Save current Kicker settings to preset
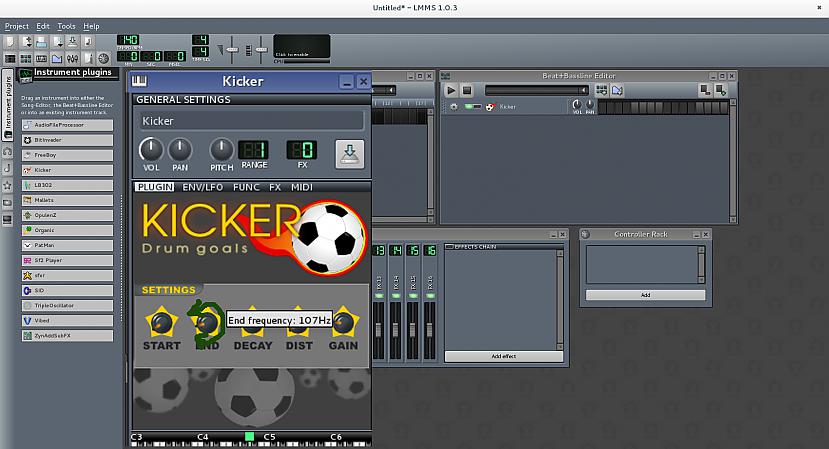Viewport: 829px width, 449px height. click(x=349, y=154)
